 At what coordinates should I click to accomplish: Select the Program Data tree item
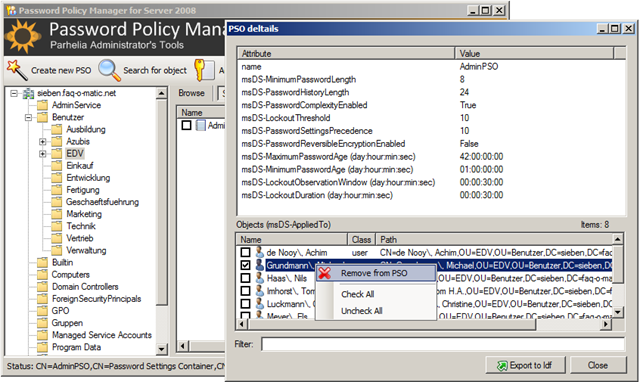tap(76, 347)
